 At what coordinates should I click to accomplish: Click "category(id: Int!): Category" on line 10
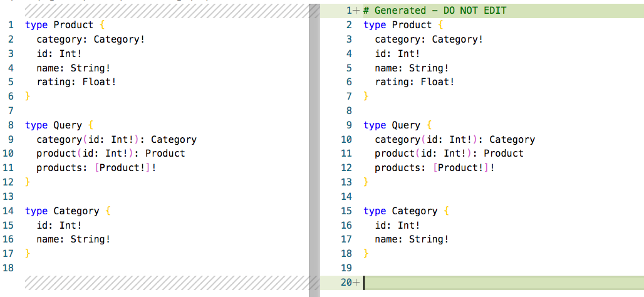coord(455,140)
